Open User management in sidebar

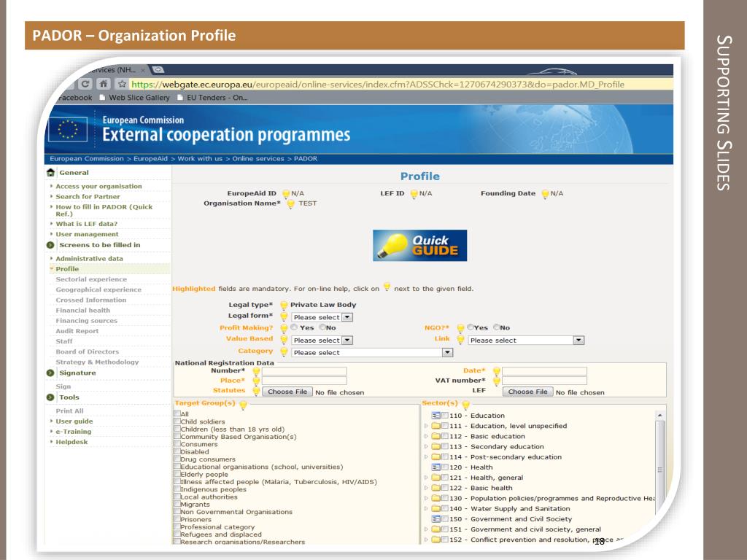click(x=87, y=234)
